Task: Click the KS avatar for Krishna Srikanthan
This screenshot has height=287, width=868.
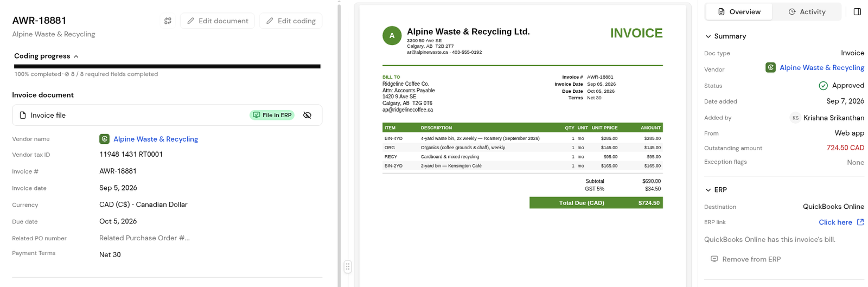Action: [x=795, y=118]
